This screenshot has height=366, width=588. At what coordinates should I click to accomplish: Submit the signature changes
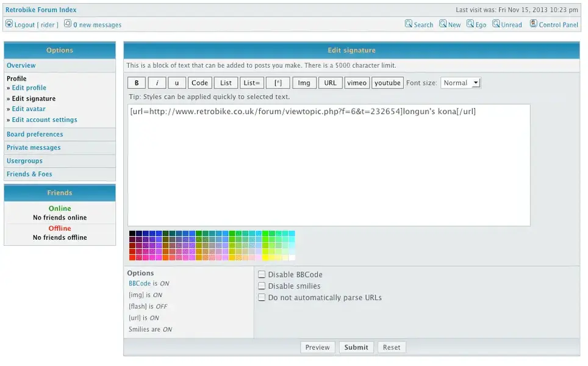tap(356, 347)
